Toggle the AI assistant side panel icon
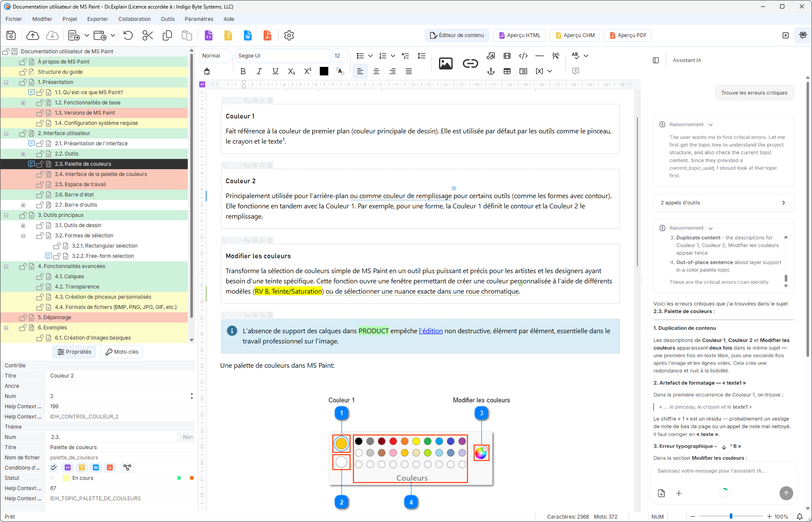This screenshot has width=812, height=522. click(656, 60)
